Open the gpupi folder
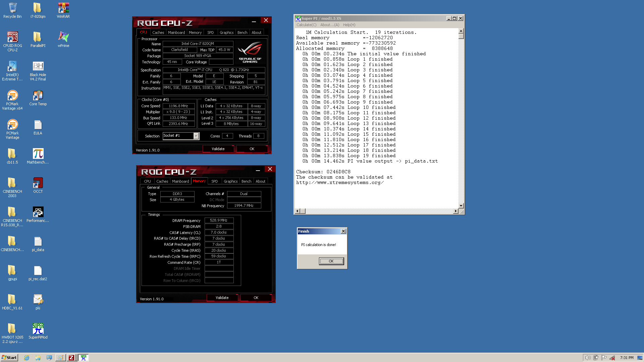This screenshot has height=362, width=644. pos(12,273)
